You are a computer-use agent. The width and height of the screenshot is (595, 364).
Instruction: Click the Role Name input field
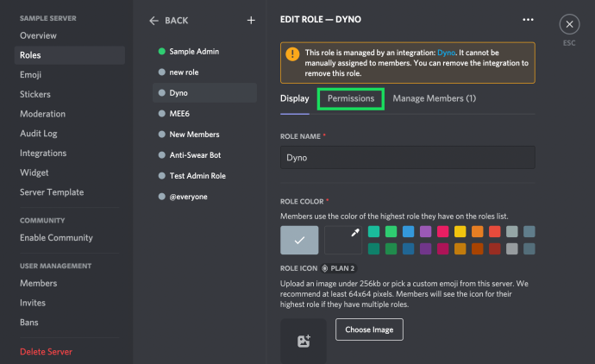coord(408,158)
